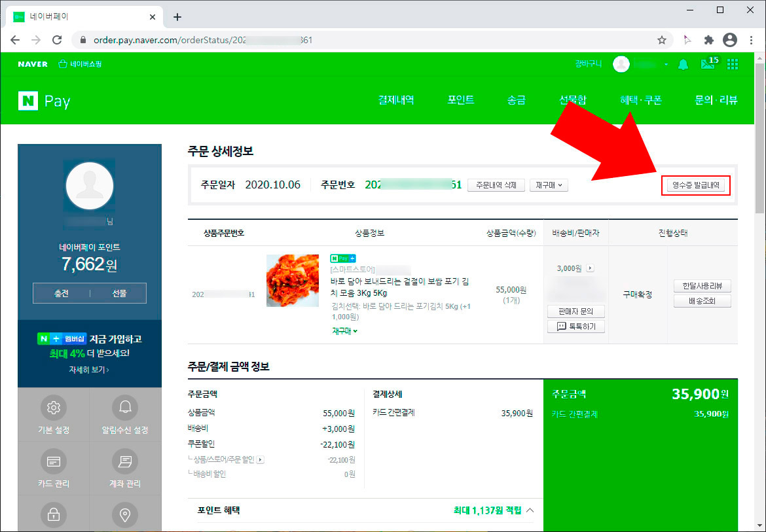
Task: Open 카드 관리 card management icon
Action: click(53, 461)
